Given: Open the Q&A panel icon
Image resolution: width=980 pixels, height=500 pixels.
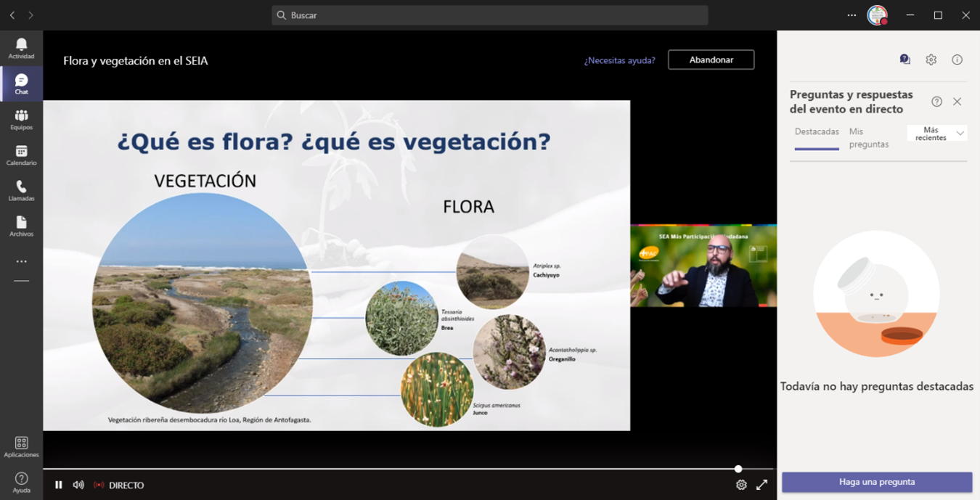Looking at the screenshot, I should coord(905,60).
